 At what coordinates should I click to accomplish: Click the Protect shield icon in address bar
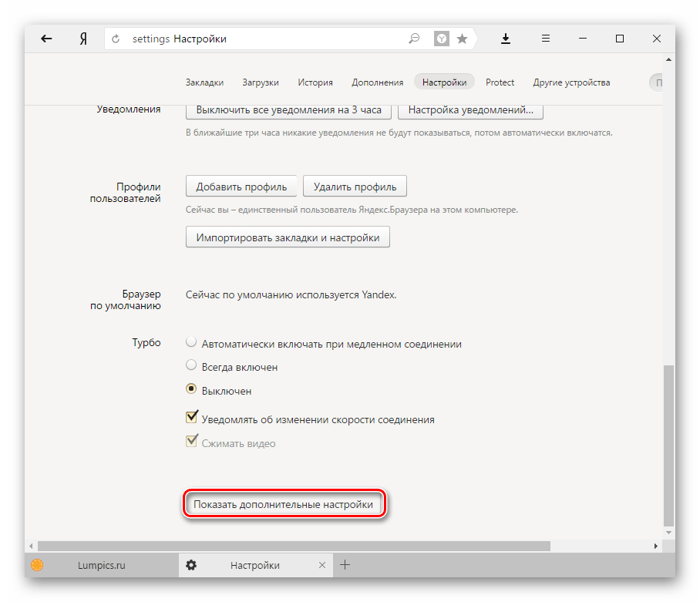point(441,39)
